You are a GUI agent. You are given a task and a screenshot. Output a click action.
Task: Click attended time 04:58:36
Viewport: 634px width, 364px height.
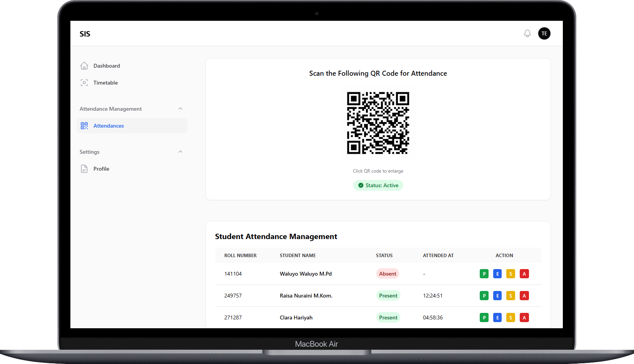pyautogui.click(x=433, y=317)
